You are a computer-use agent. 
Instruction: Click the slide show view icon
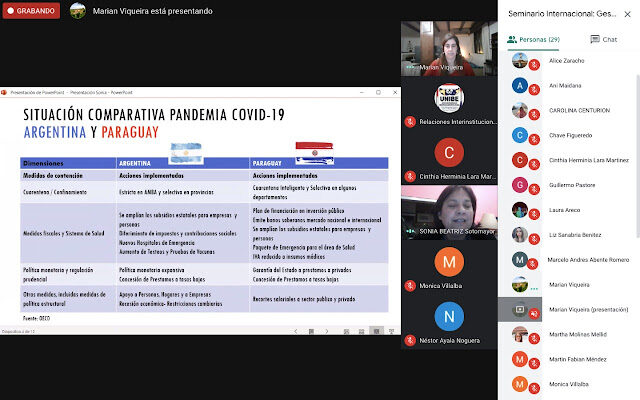(391, 331)
